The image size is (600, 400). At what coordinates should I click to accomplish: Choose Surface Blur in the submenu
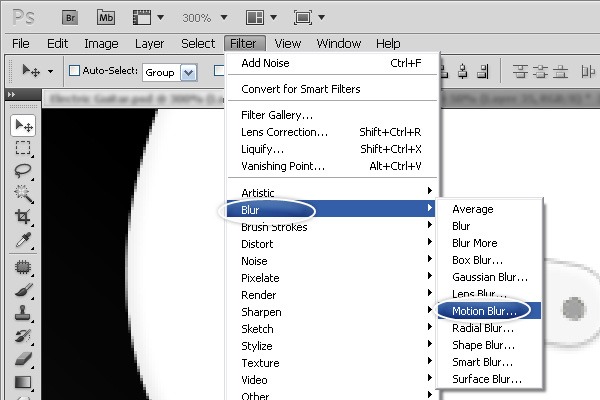[x=490, y=379]
